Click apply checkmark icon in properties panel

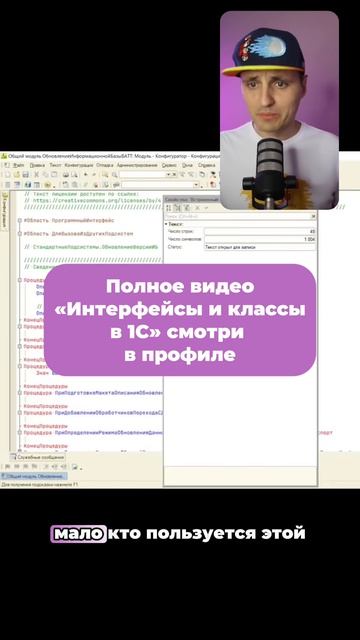tap(206, 208)
